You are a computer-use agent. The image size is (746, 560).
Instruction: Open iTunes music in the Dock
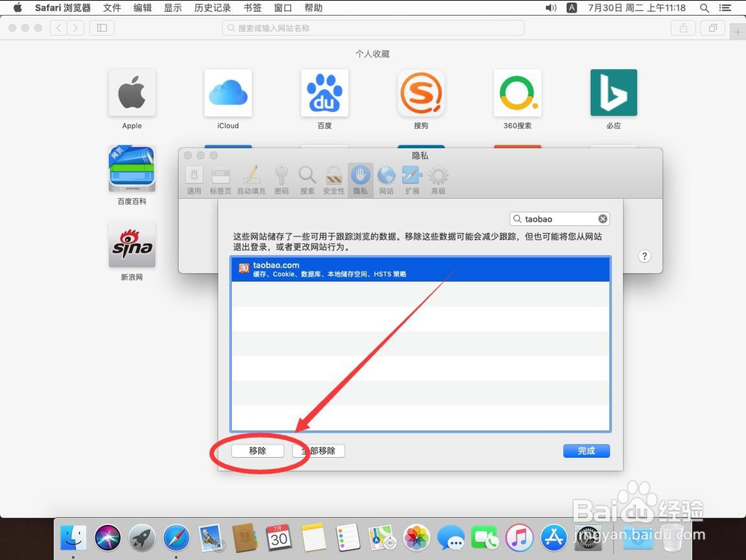click(519, 538)
